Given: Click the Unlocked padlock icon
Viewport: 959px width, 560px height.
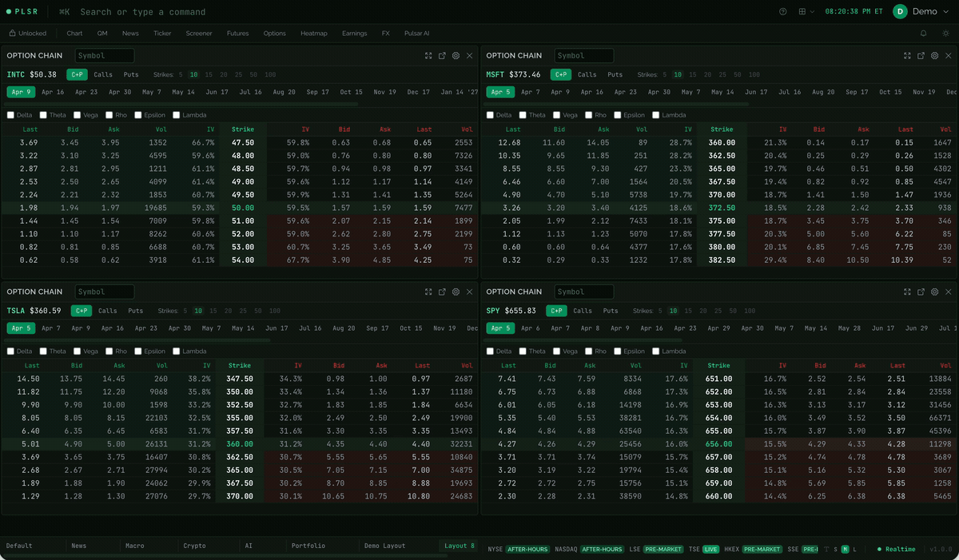Looking at the screenshot, I should (13, 34).
